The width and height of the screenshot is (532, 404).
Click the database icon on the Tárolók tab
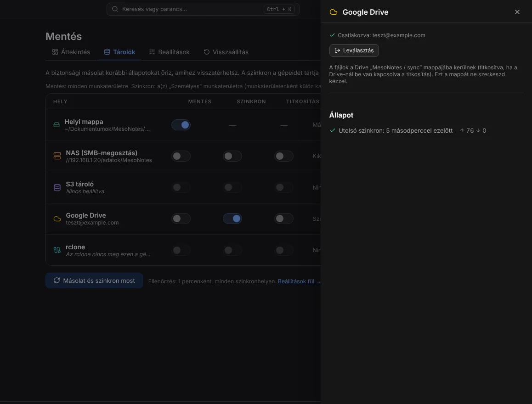click(x=107, y=52)
